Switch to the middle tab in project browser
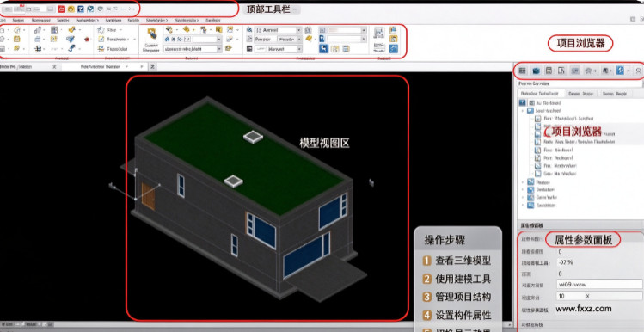Viewport: 644px width, 332px height. point(580,94)
